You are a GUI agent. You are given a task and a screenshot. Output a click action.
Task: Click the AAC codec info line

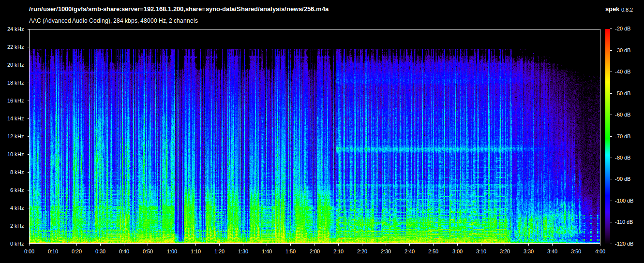pos(113,21)
